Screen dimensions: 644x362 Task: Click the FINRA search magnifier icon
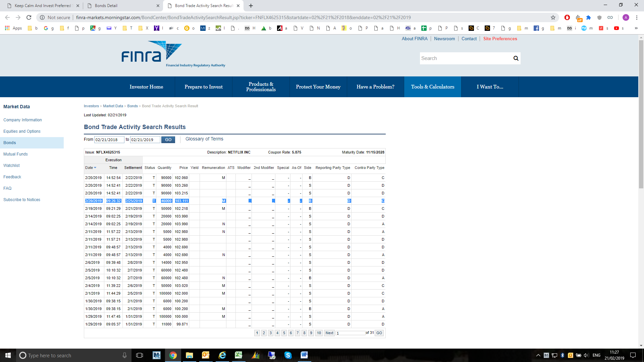pos(516,58)
